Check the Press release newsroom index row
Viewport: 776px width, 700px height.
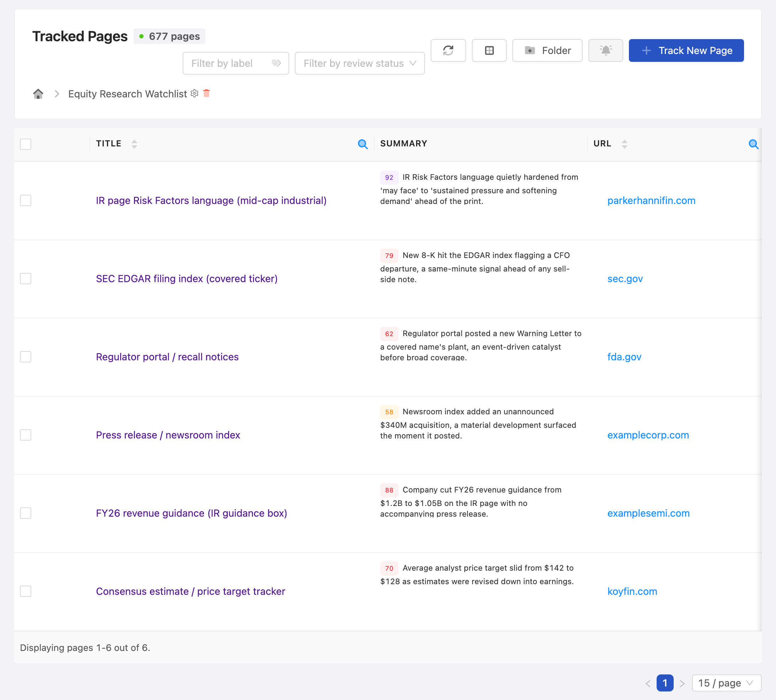click(26, 435)
